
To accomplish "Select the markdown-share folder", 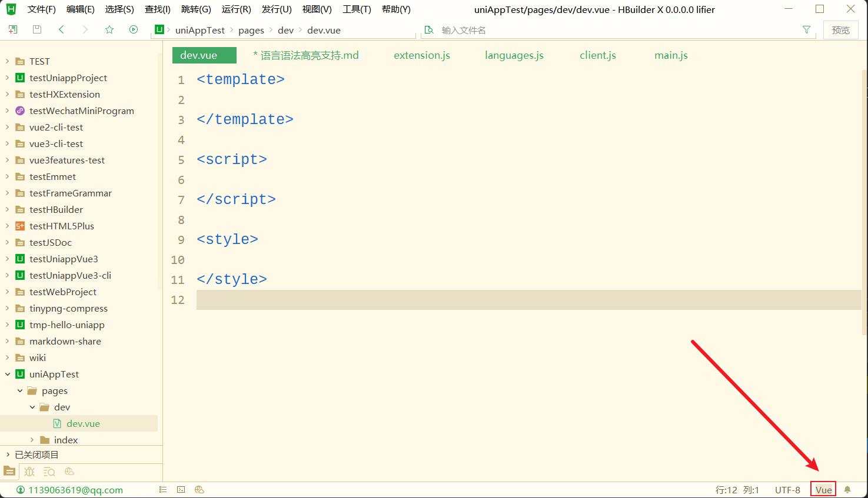I will 65,341.
